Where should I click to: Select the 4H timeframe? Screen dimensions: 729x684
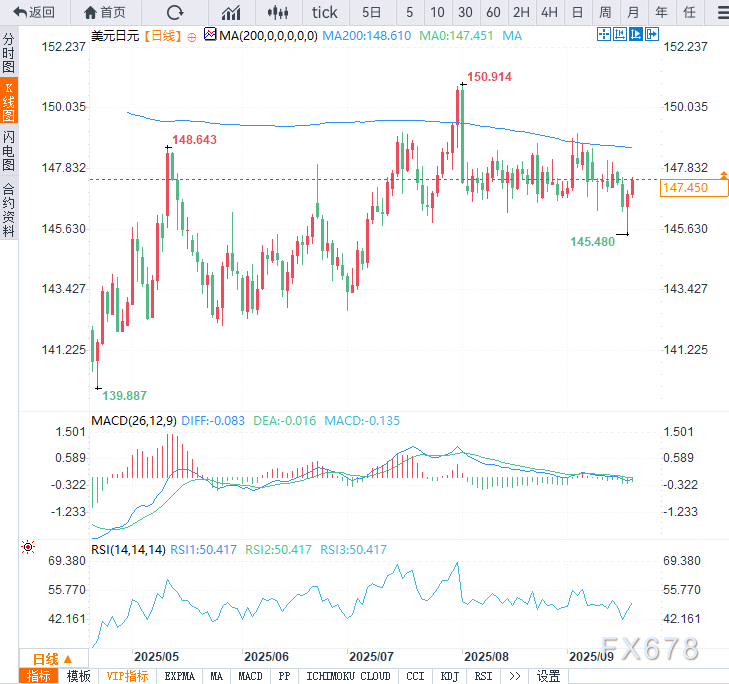(x=549, y=12)
